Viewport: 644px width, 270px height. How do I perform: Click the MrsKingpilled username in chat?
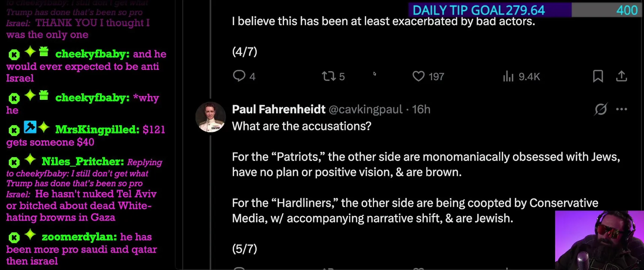click(x=97, y=130)
